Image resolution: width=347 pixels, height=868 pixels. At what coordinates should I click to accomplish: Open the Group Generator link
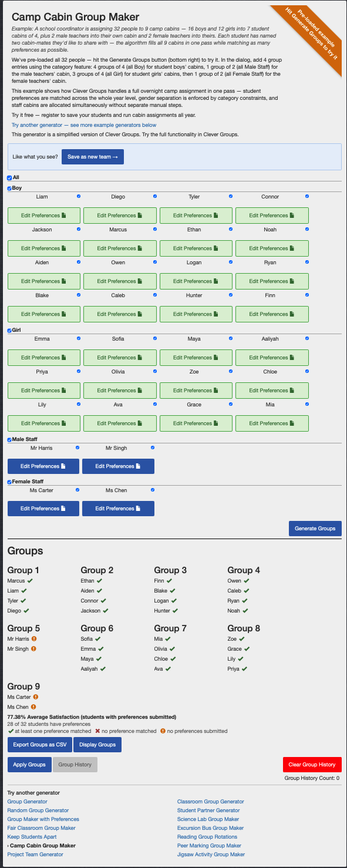pyautogui.click(x=28, y=802)
